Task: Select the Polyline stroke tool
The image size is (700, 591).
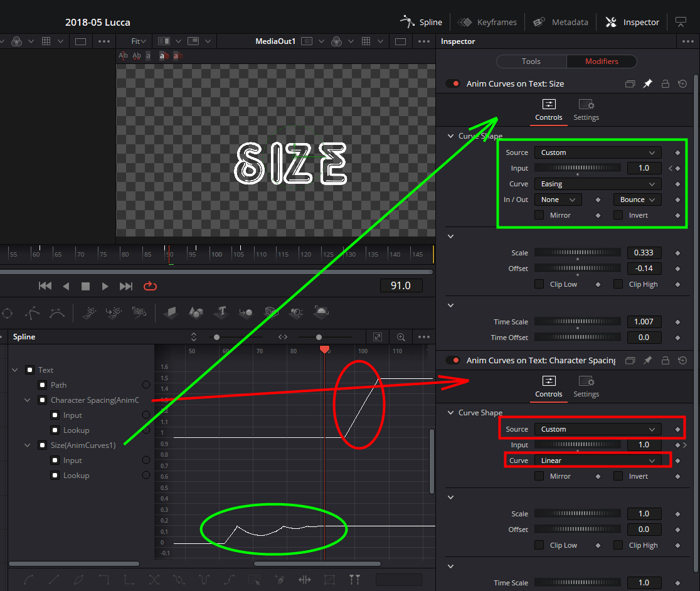Action: [32, 313]
